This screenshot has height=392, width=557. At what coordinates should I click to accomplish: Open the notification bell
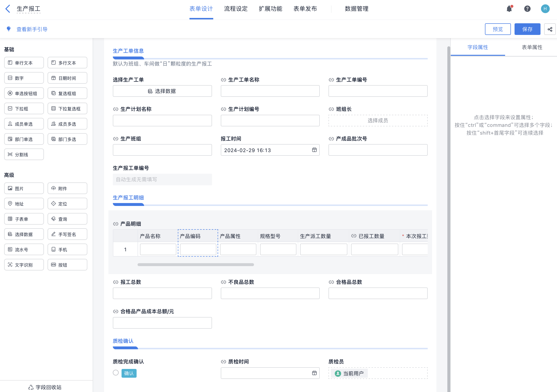pyautogui.click(x=509, y=9)
